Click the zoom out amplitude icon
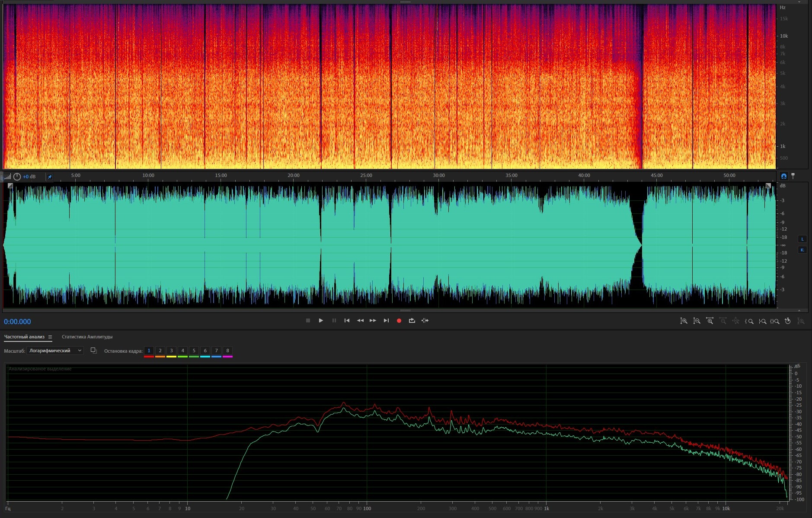 [697, 321]
